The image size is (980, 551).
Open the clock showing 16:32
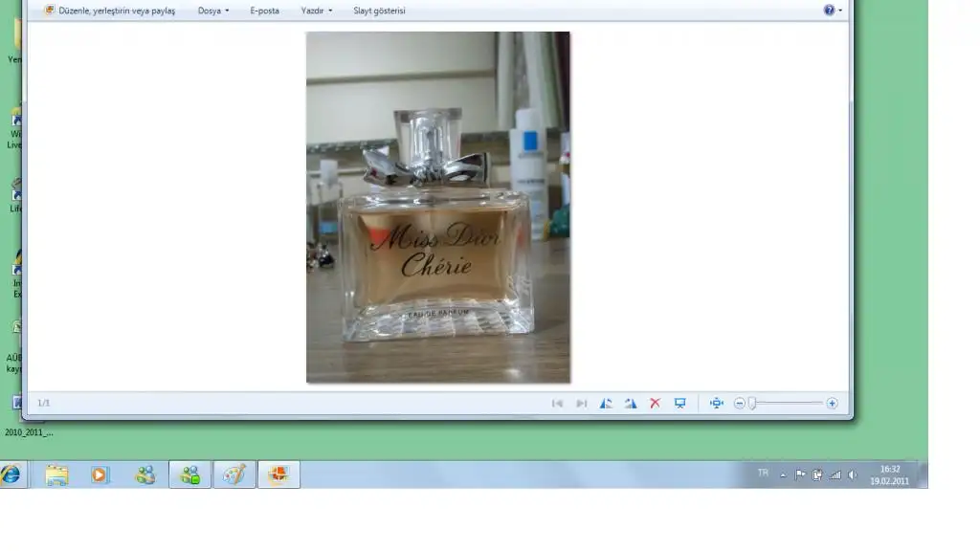point(889,474)
